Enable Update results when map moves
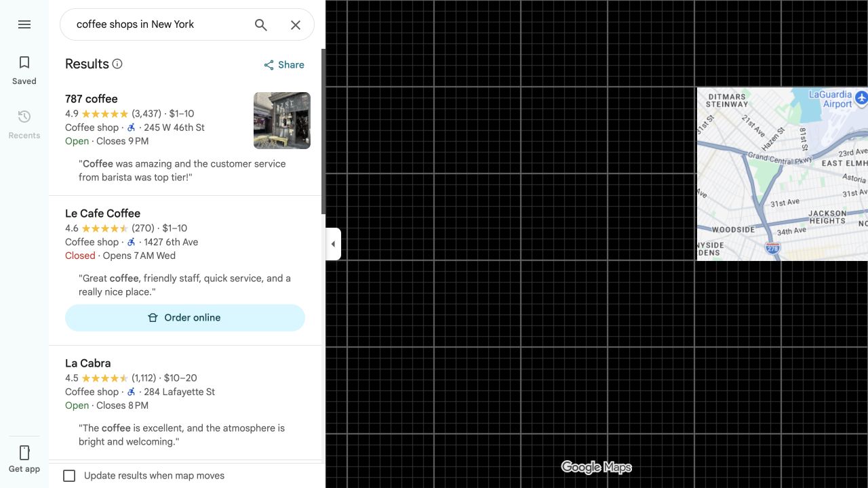The height and width of the screenshot is (488, 868). (x=69, y=476)
